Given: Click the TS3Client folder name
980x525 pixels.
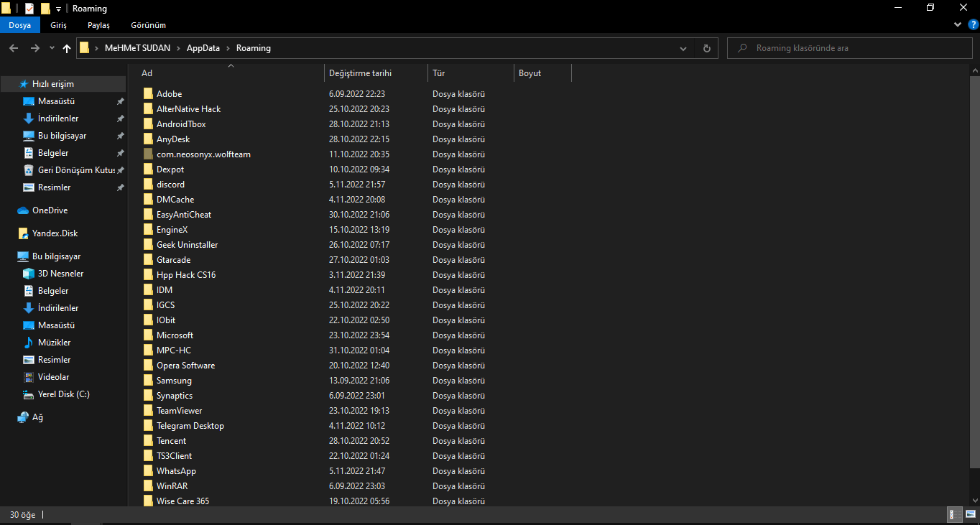Looking at the screenshot, I should tap(174, 456).
